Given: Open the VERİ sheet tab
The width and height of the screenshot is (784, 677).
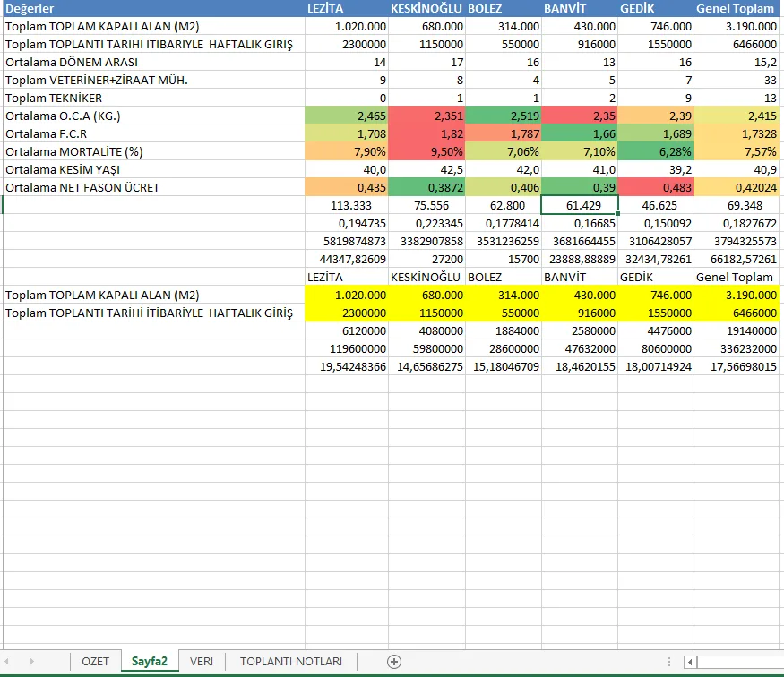Looking at the screenshot, I should coord(202,661).
